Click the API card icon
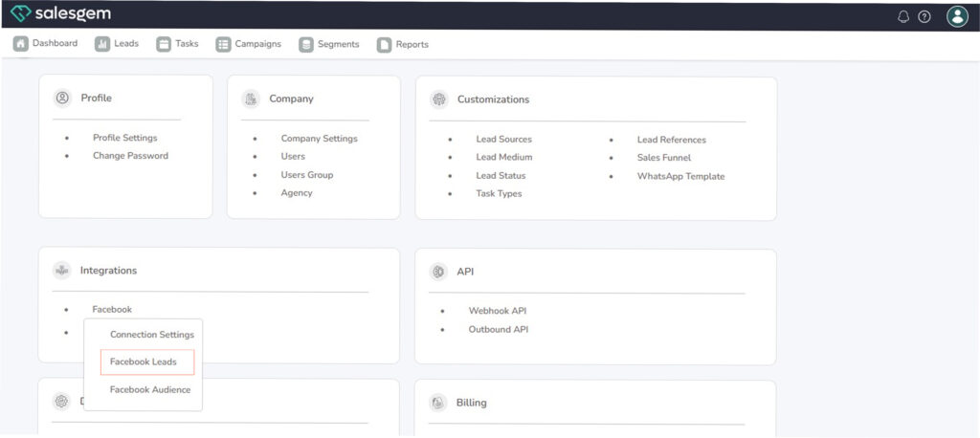 click(439, 272)
